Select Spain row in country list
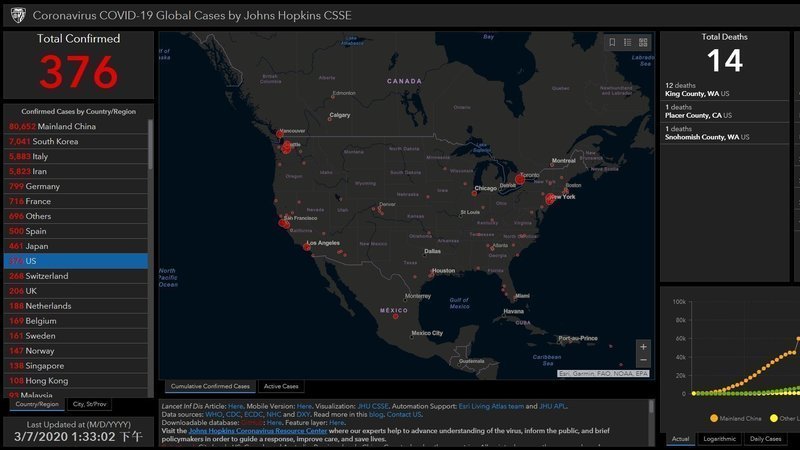Viewport: 800px width, 450px height. (x=76, y=231)
